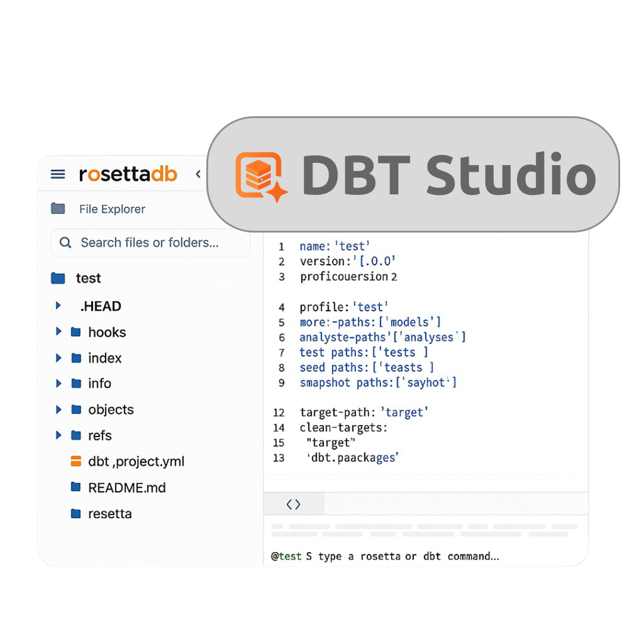The height and width of the screenshot is (644, 644).
Task: Collapse the sidebar with the left chevron
Action: coord(197,174)
